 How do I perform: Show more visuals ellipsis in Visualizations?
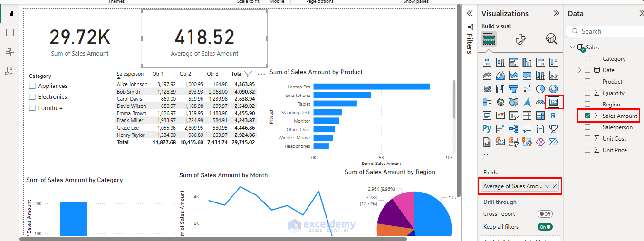[487, 154]
